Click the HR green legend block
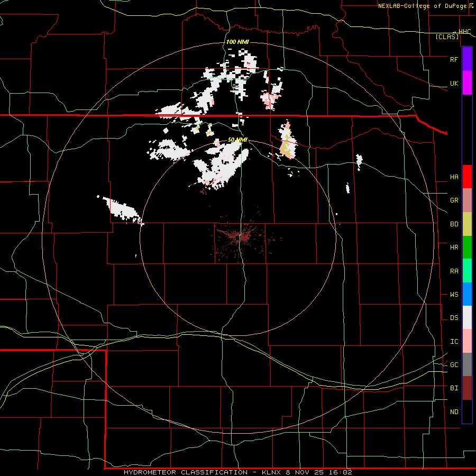This screenshot has width=476, height=476. [x=467, y=248]
